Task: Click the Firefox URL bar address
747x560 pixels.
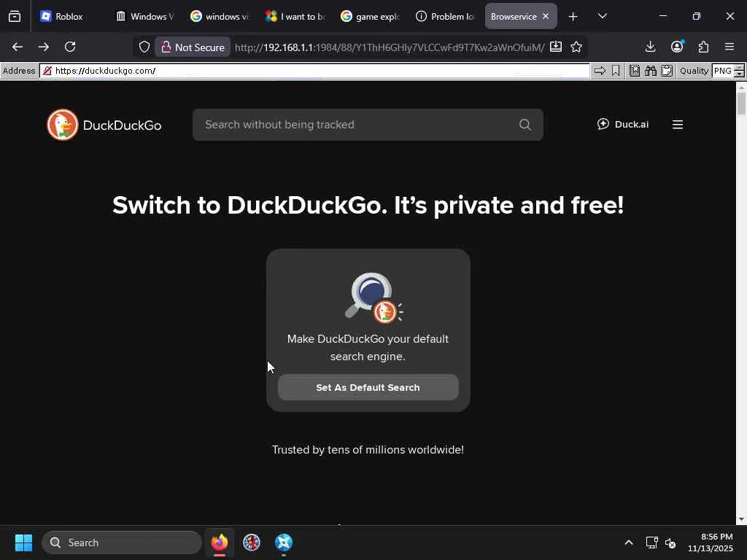Action: tap(390, 47)
